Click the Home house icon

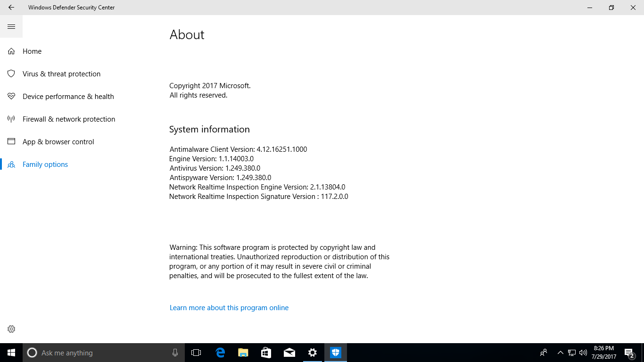tap(11, 51)
